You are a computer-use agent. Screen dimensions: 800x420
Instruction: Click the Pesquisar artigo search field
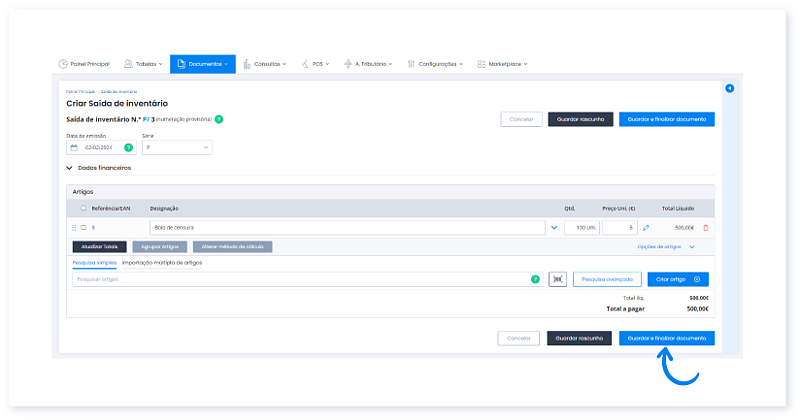(x=300, y=280)
